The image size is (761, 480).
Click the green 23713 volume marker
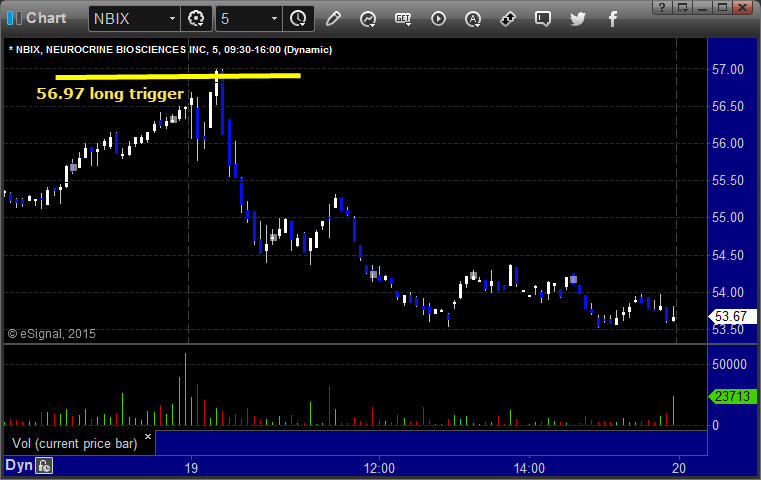732,397
